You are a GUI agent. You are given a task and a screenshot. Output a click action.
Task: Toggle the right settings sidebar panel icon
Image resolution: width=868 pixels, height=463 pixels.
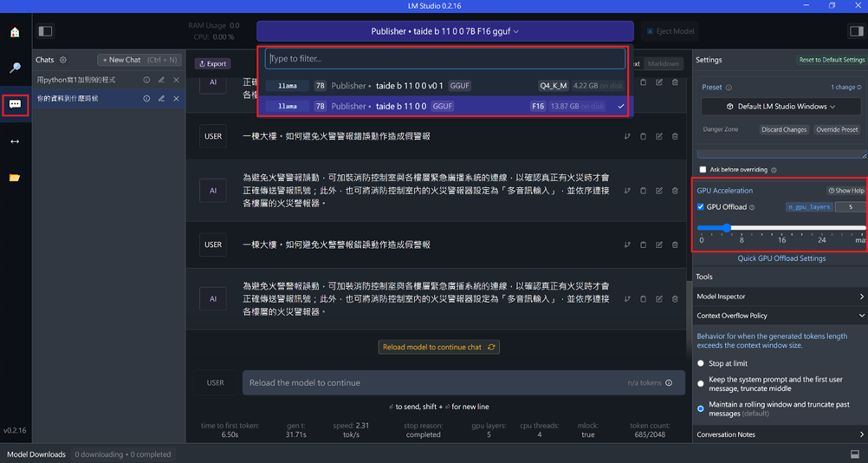coord(857,31)
